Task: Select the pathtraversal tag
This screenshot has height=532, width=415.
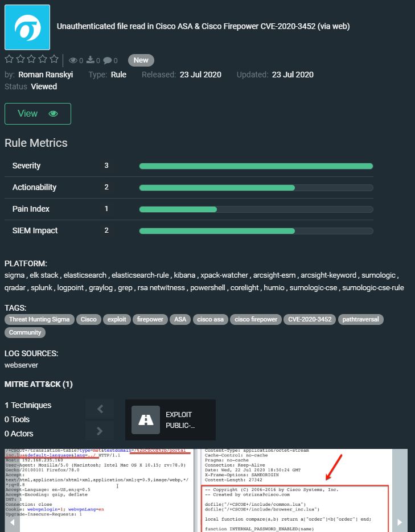Action: tap(361, 319)
